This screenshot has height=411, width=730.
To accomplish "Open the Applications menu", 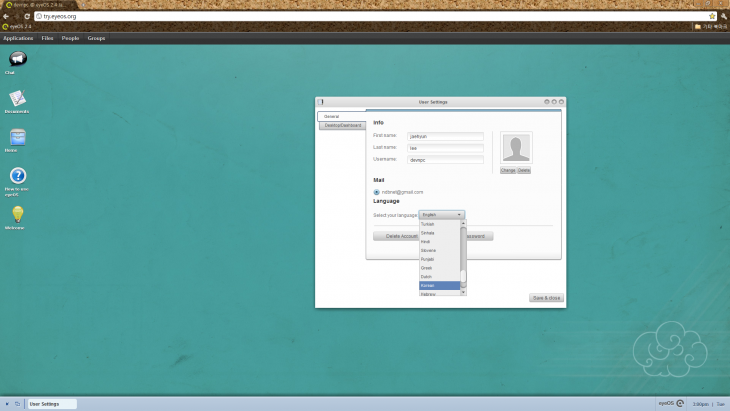I will pos(18,38).
